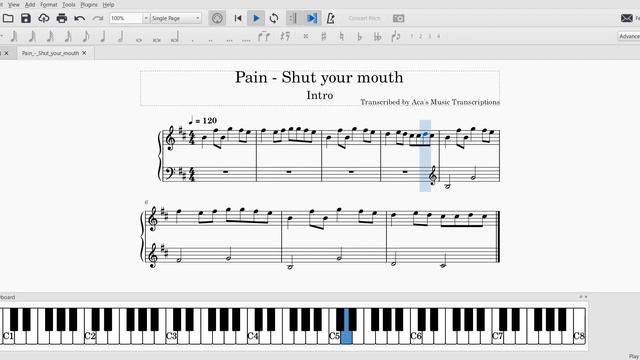Apply the sharp accidental
Screen dimensions: 640x360
[x=324, y=36]
